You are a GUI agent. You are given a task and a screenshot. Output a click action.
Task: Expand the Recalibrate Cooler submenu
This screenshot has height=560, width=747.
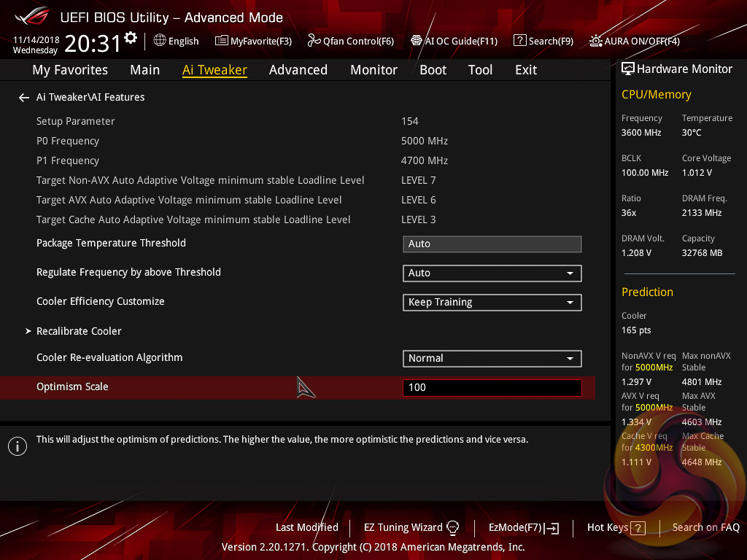tap(79, 331)
